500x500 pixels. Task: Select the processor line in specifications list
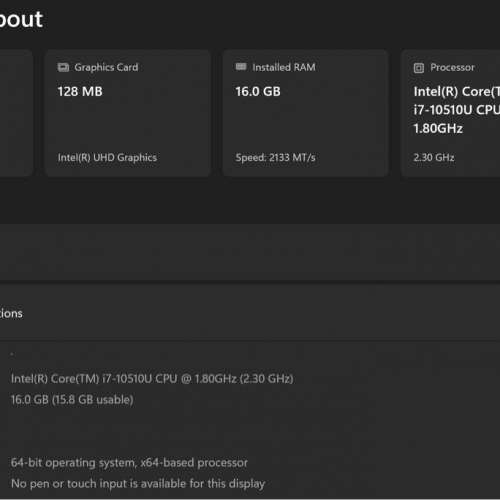pos(152,379)
